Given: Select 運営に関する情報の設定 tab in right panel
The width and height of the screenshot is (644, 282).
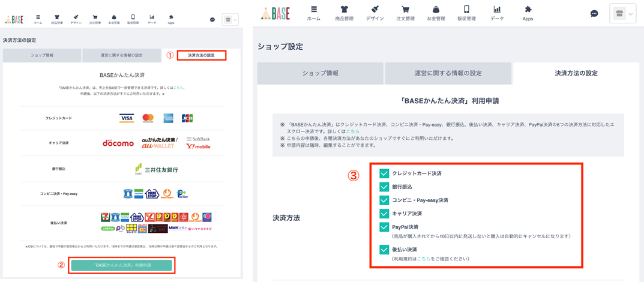Looking at the screenshot, I should (x=448, y=73).
